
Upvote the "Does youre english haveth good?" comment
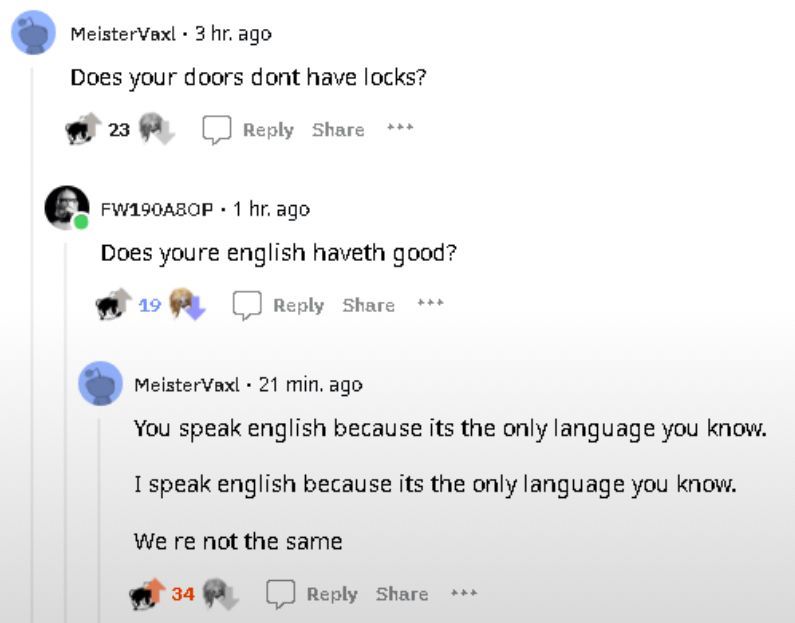pyautogui.click(x=114, y=304)
